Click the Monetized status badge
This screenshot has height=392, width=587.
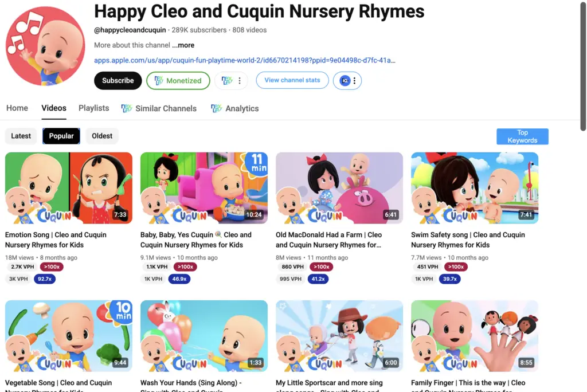pyautogui.click(x=178, y=80)
